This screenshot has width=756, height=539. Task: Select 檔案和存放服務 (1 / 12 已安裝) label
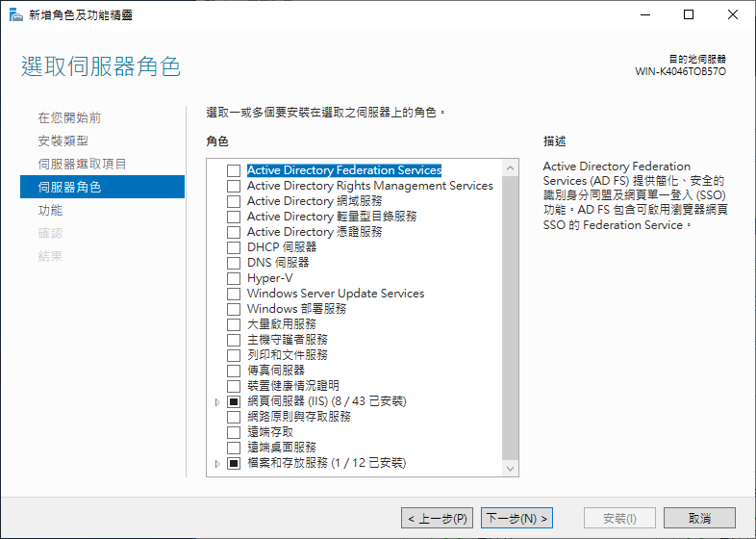click(x=327, y=463)
